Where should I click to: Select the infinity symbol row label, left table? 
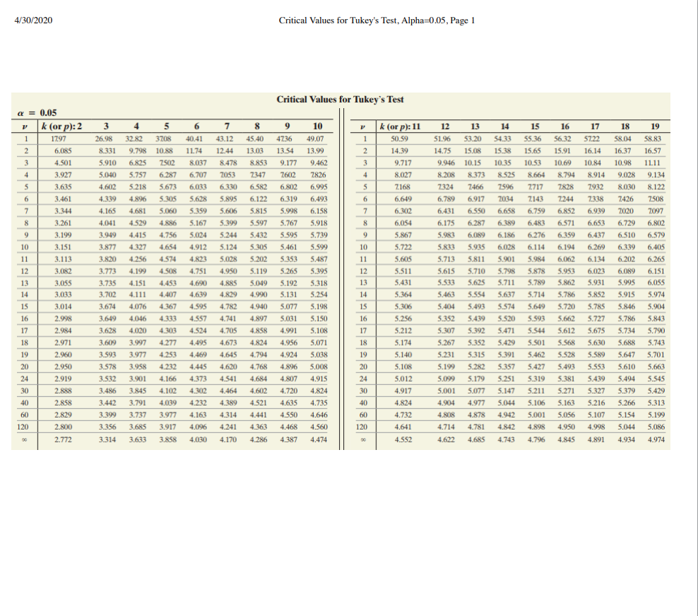[24, 439]
